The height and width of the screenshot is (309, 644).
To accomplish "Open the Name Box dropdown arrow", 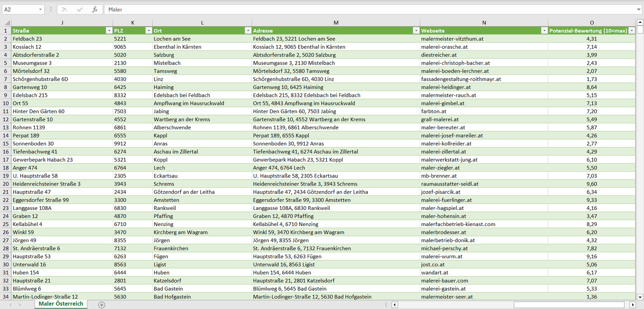I will 40,9.
